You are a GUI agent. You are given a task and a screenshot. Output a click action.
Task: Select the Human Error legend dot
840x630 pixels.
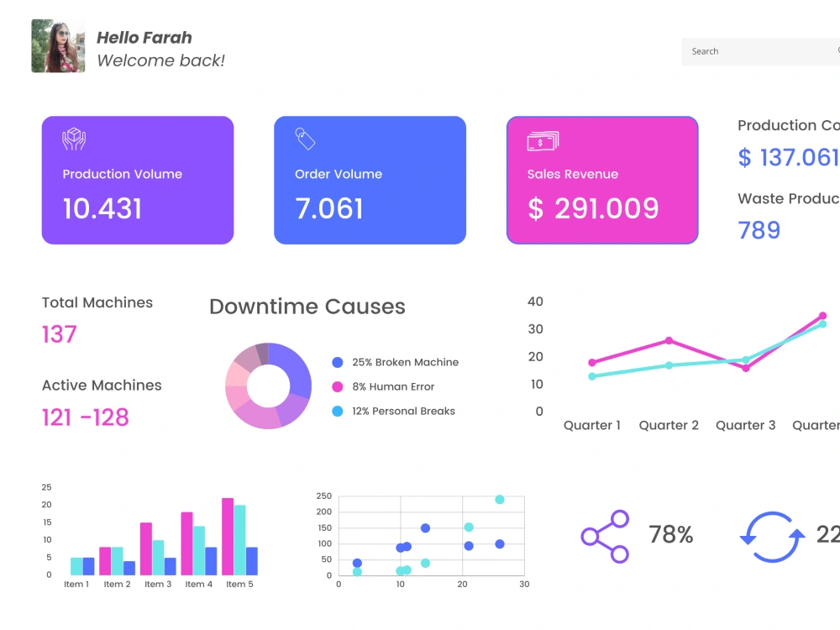tap(338, 386)
